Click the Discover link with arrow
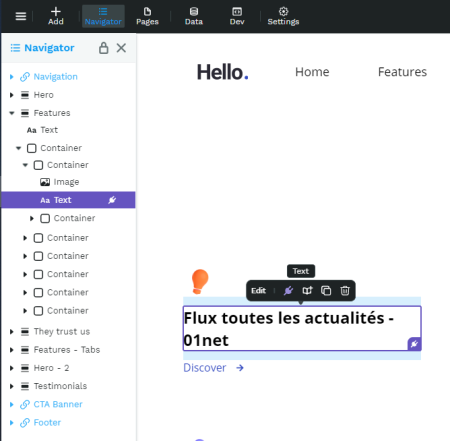Viewport: 450px width, 441px height. coord(214,368)
